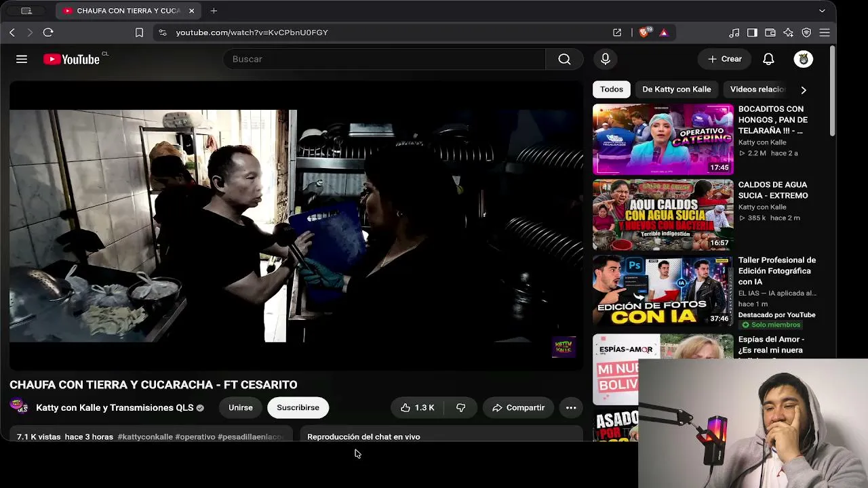Open the channel avatar beside Katty con Kalle
Screen dimensions: 868x488
pyautogui.click(x=19, y=407)
